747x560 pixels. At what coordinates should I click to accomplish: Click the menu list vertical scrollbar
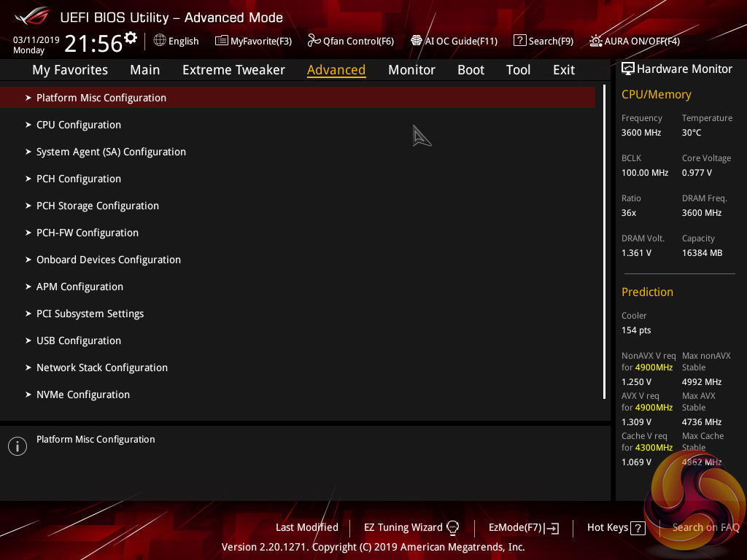click(x=604, y=242)
